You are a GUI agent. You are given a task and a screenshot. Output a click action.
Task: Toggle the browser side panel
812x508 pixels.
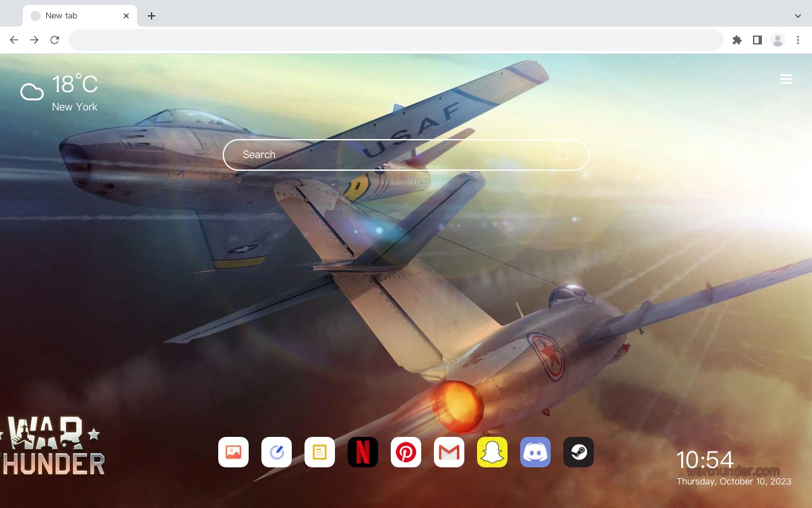point(757,40)
